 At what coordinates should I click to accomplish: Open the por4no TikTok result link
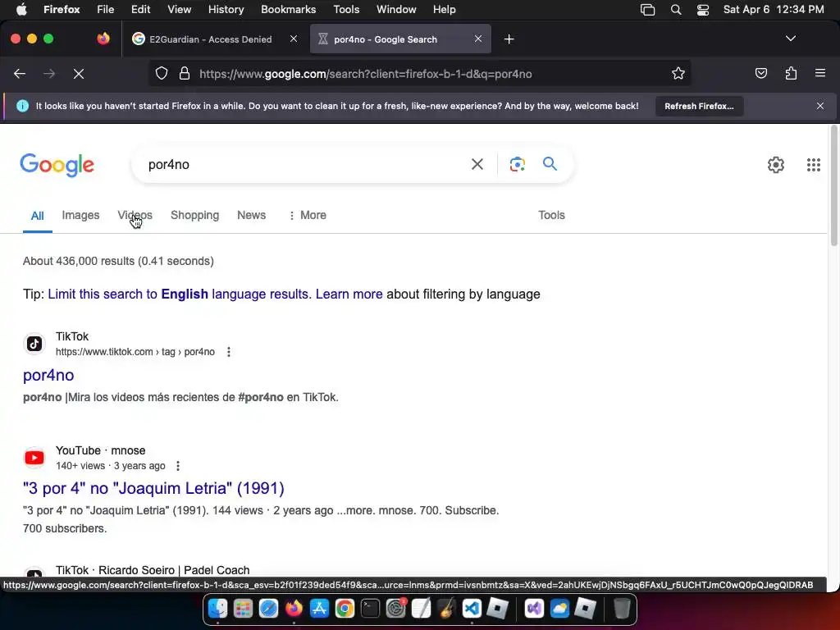[x=48, y=376]
